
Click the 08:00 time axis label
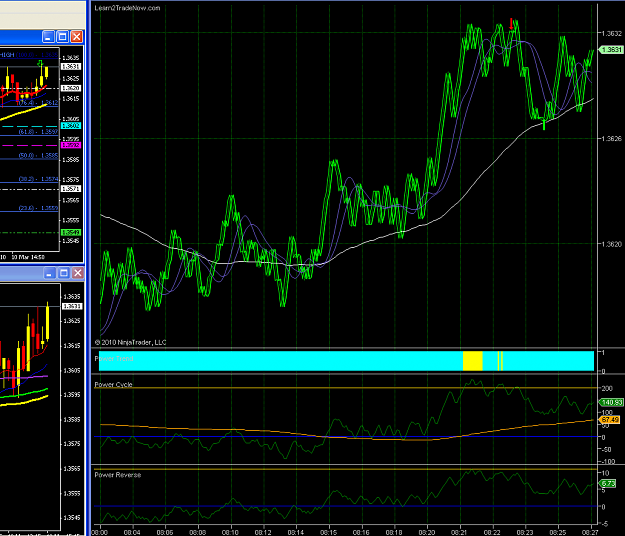[x=99, y=532]
